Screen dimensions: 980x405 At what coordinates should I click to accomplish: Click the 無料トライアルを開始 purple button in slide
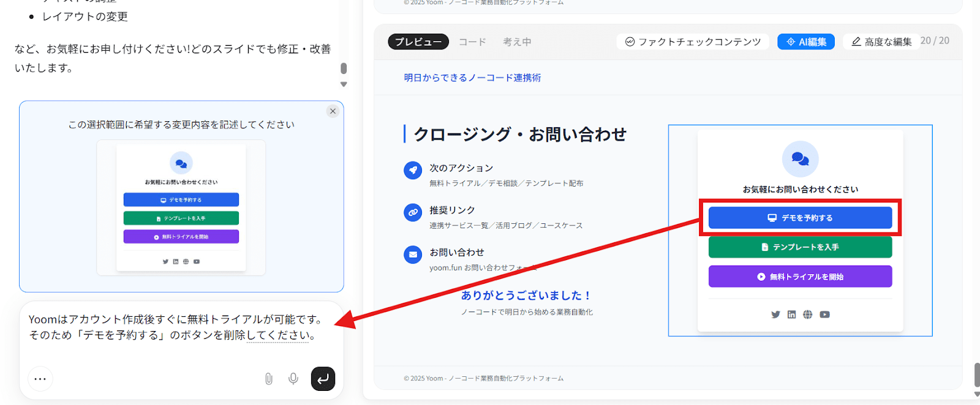tap(800, 277)
